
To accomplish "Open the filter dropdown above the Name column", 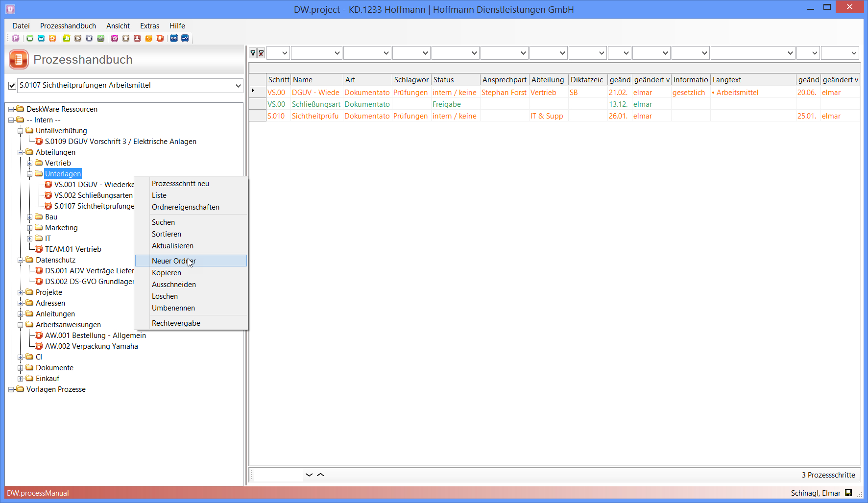I will 337,53.
